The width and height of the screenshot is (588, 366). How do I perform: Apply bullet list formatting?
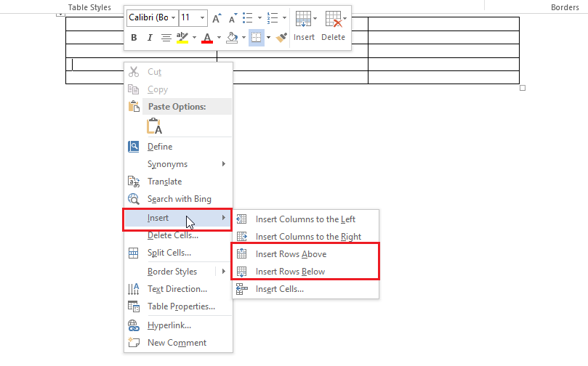[x=247, y=17]
